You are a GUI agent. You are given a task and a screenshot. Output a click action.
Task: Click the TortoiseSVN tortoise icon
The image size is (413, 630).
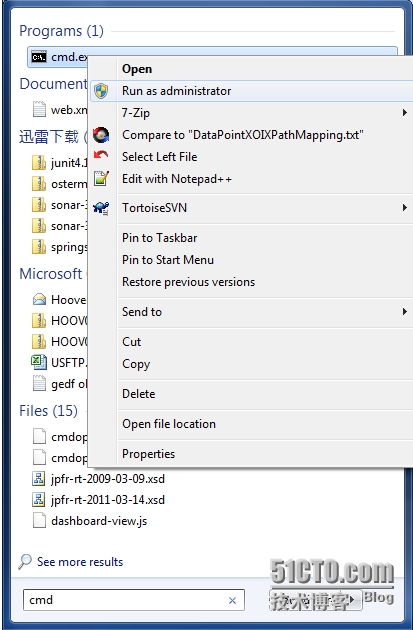coord(101,208)
